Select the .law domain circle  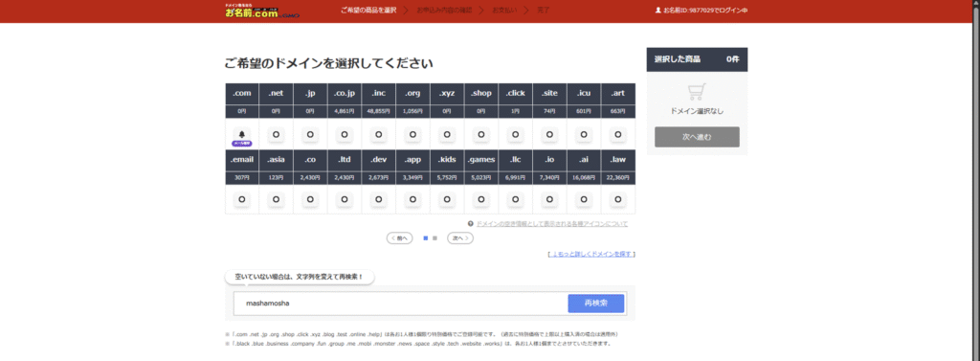617,199
